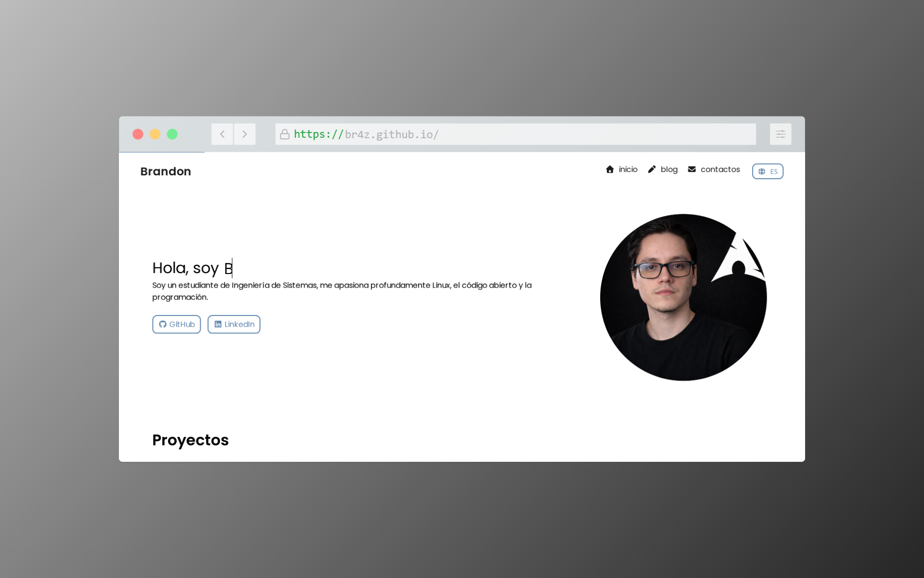This screenshot has height=578, width=924.
Task: Click the back navigation arrow
Action: pos(222,134)
